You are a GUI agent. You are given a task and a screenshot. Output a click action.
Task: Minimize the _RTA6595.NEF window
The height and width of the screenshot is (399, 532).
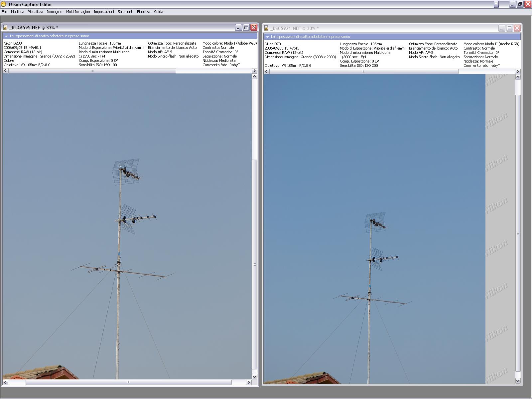click(238, 28)
